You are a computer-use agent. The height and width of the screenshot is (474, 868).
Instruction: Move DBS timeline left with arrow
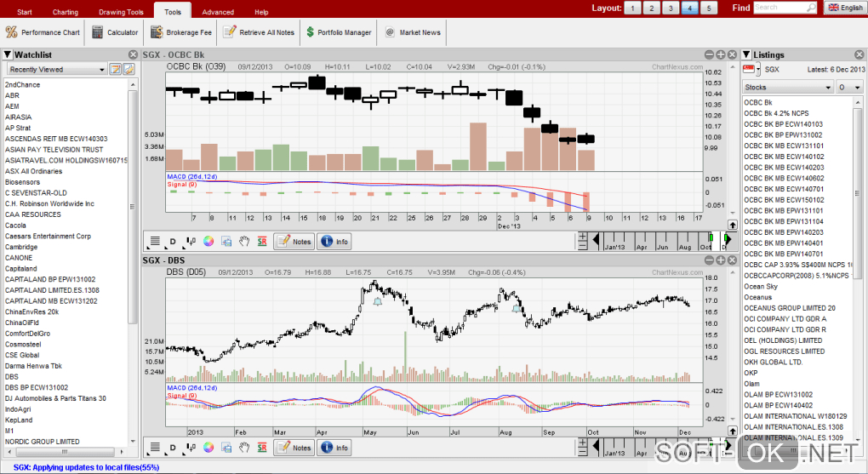point(596,446)
